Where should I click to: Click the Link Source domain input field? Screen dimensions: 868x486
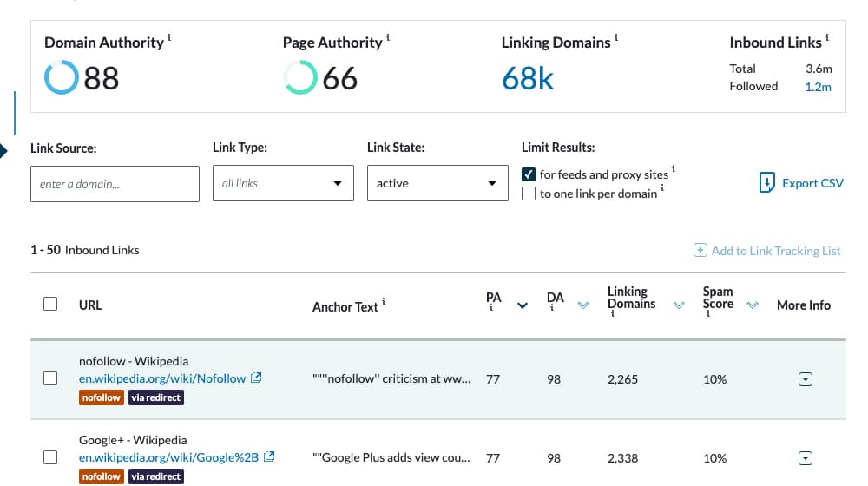tap(115, 184)
